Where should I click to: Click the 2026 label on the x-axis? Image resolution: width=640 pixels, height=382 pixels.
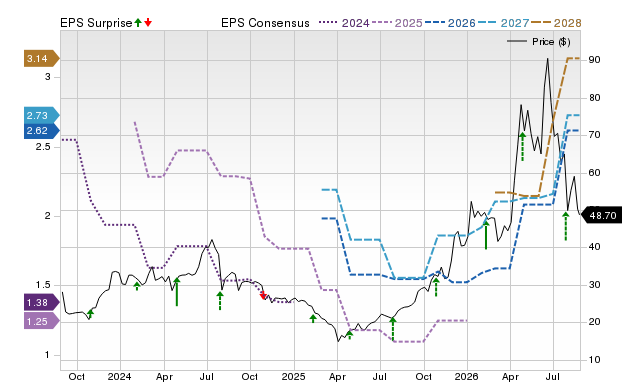tap(467, 376)
